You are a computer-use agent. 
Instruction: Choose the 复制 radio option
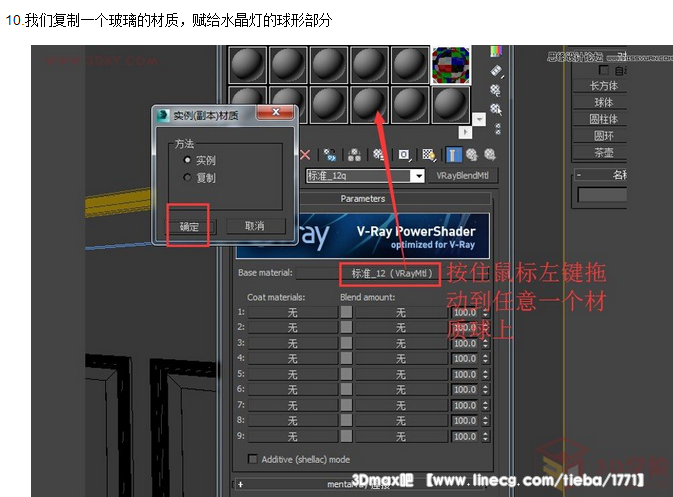187,177
